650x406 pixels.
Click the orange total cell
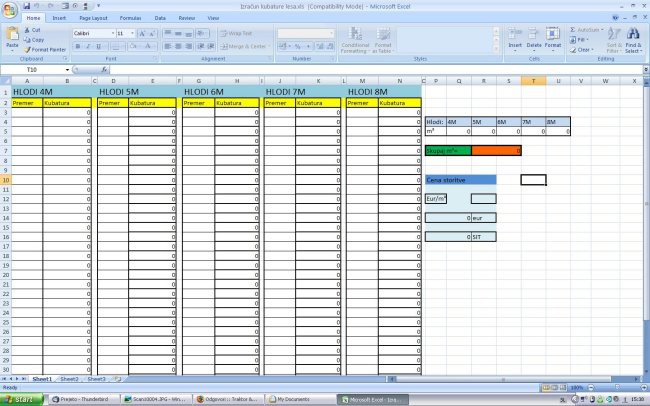(x=496, y=150)
